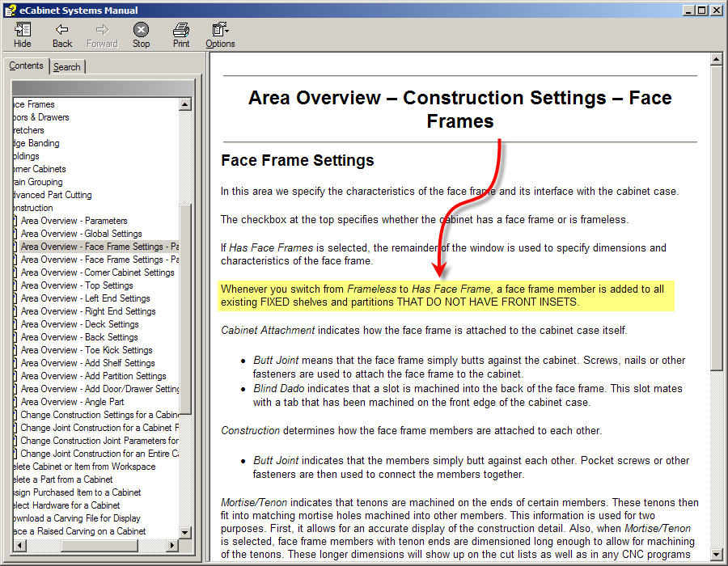Switch to the Contents tab
Screen dimensions: 728x566
pos(26,65)
